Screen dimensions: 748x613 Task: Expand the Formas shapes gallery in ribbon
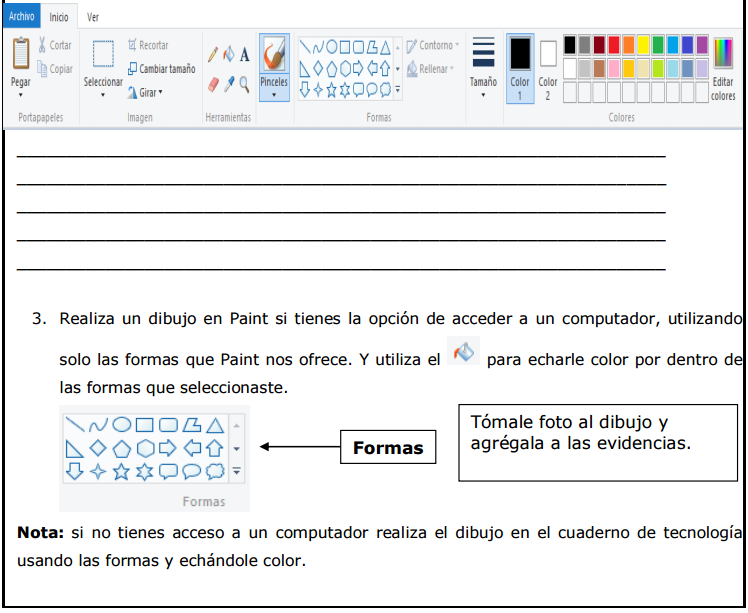[x=397, y=90]
